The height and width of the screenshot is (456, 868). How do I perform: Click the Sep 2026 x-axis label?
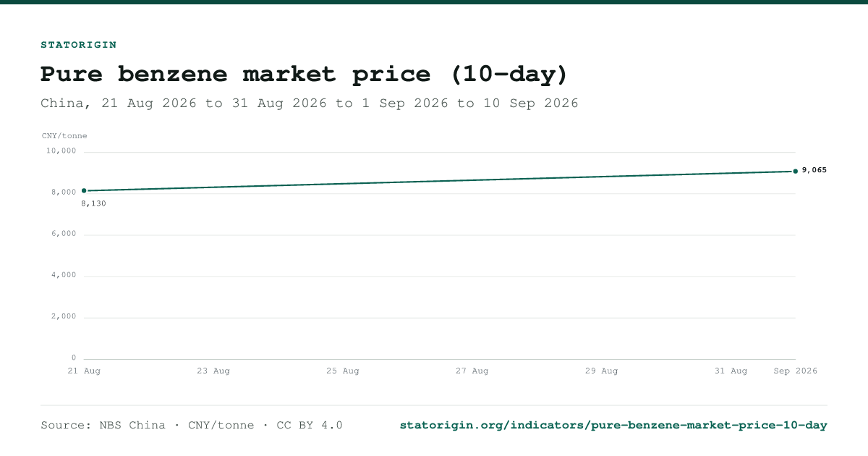[796, 371]
